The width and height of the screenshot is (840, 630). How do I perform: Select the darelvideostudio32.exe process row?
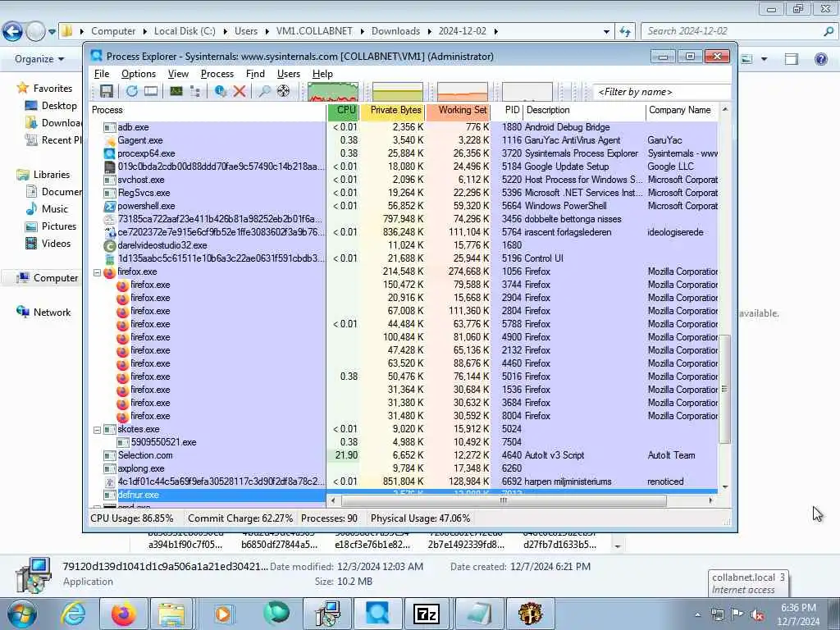coord(404,245)
